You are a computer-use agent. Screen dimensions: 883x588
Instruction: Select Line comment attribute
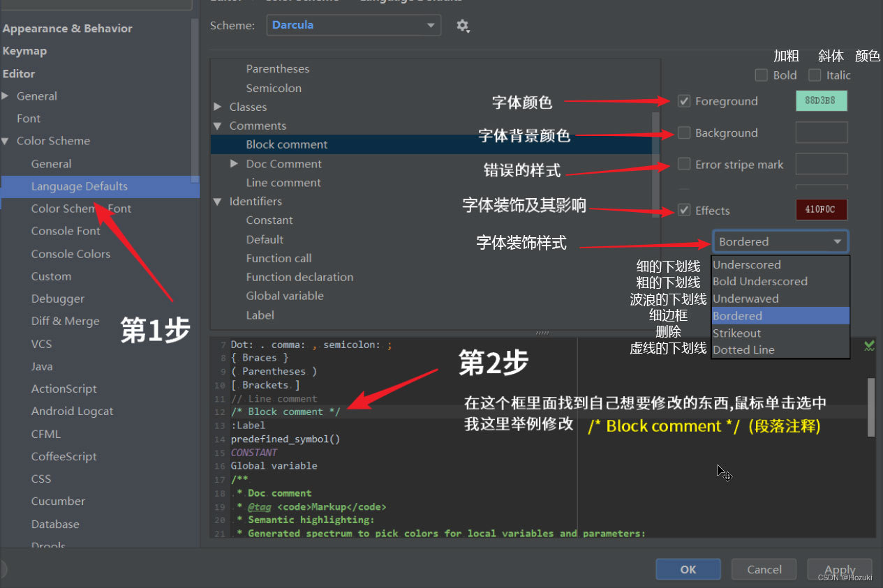point(283,183)
